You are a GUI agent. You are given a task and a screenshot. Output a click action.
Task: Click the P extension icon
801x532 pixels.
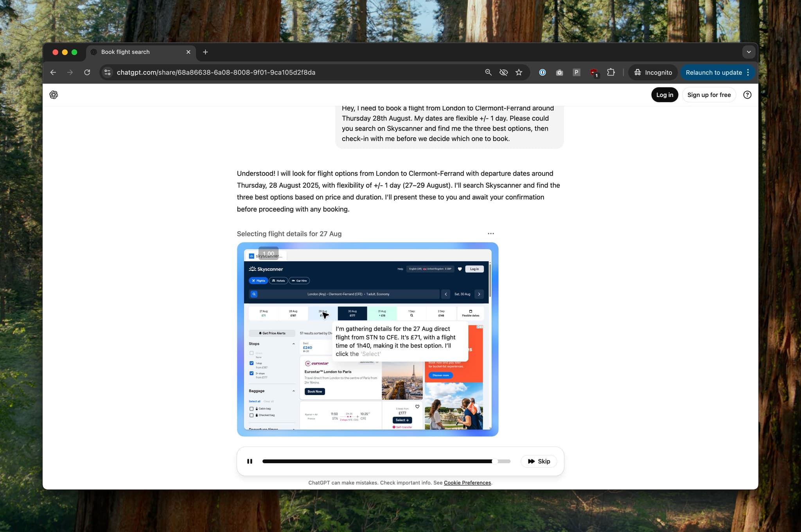[x=576, y=72]
